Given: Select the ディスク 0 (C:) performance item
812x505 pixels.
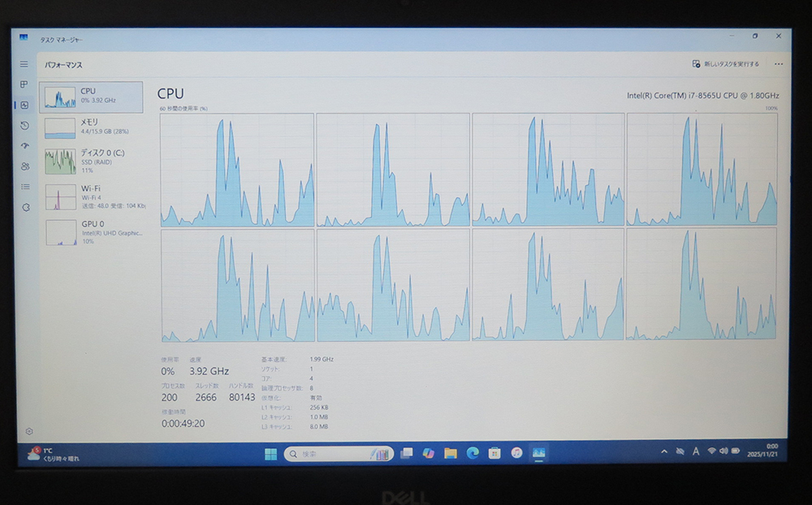Looking at the screenshot, I should tap(93, 161).
